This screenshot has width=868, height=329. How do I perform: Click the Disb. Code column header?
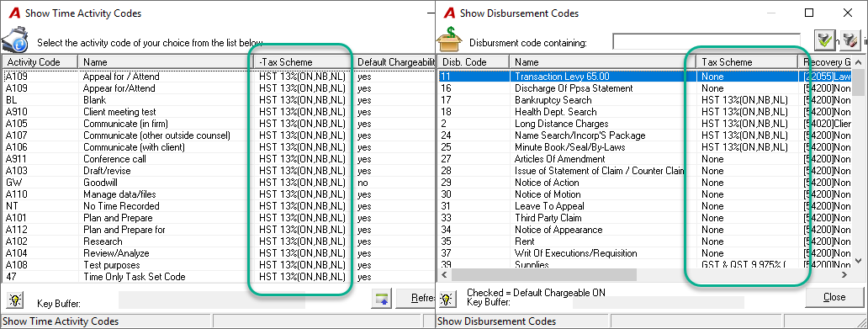pos(473,62)
